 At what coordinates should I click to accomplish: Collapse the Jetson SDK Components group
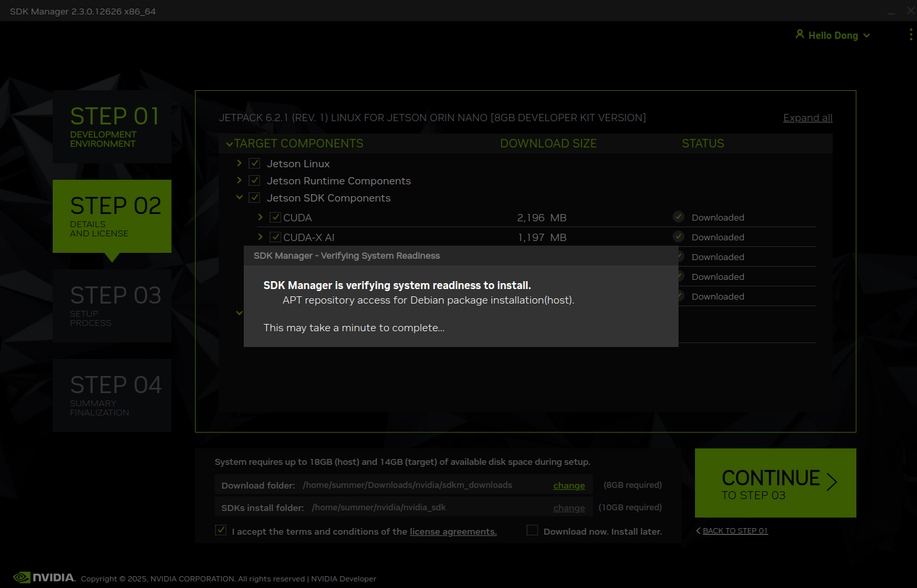point(240,197)
